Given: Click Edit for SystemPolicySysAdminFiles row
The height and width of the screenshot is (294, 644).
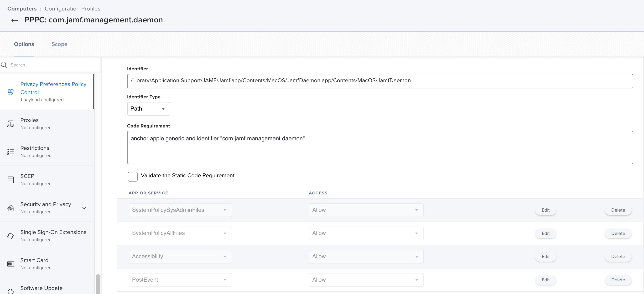Looking at the screenshot, I should [545, 210].
